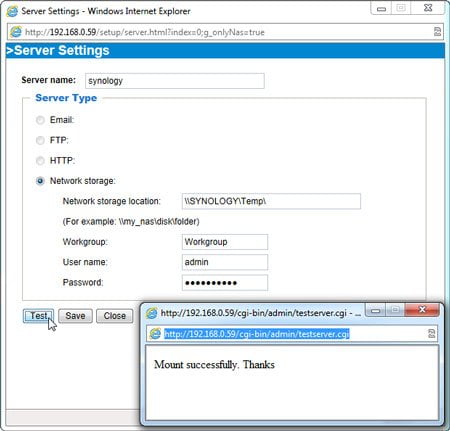Click the IE page icon in Server Settings address bar
Viewport: 450px width, 431px height.
tap(16, 32)
